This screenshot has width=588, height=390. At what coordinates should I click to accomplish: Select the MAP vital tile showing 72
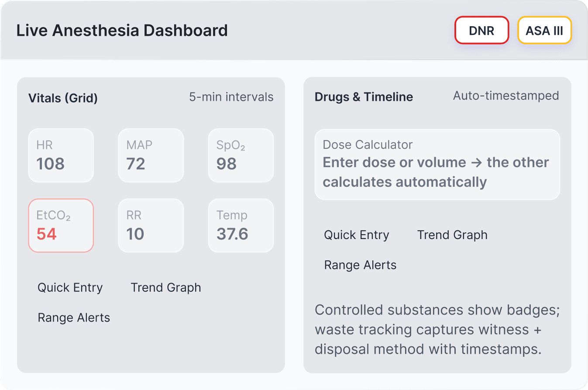pos(151,155)
